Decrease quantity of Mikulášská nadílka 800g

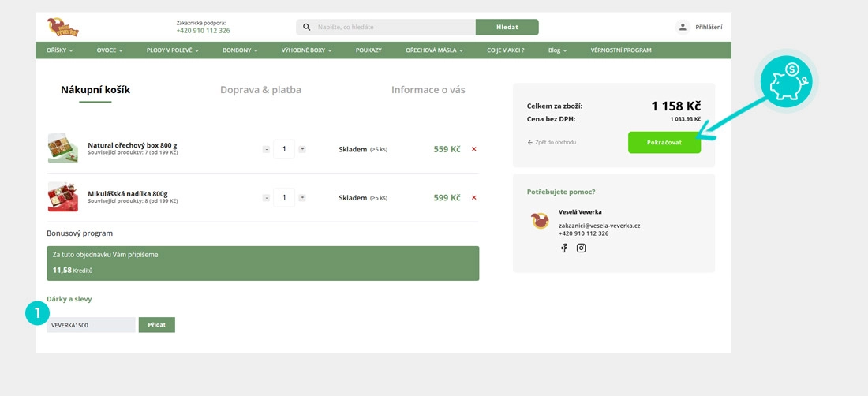point(266,198)
